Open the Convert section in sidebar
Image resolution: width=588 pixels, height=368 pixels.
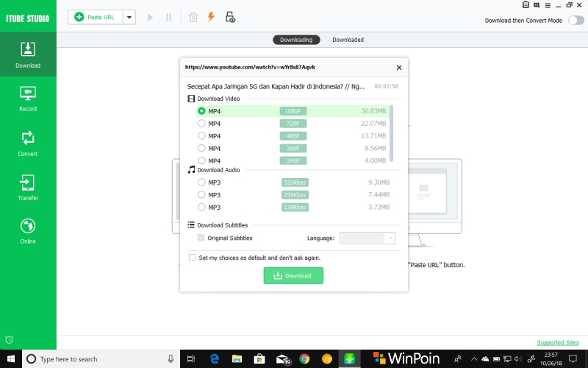point(28,143)
